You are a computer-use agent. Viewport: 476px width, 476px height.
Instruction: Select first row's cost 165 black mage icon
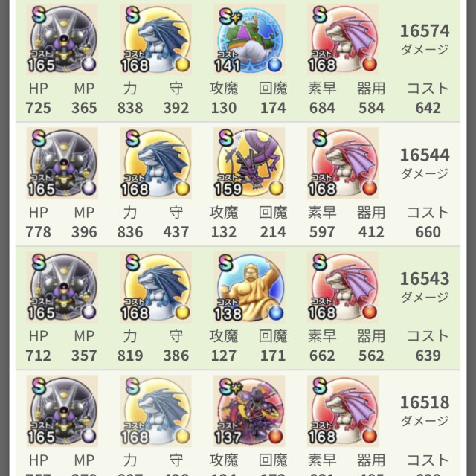[x=62, y=39]
